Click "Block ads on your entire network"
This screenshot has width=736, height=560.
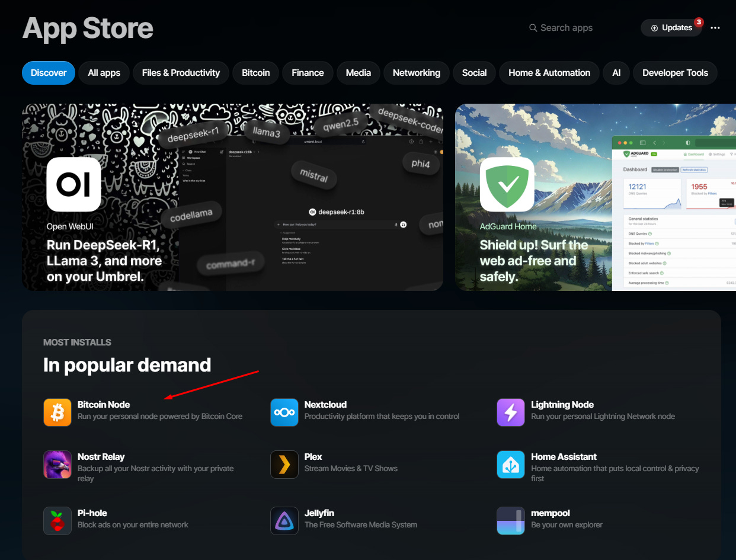pos(133,525)
